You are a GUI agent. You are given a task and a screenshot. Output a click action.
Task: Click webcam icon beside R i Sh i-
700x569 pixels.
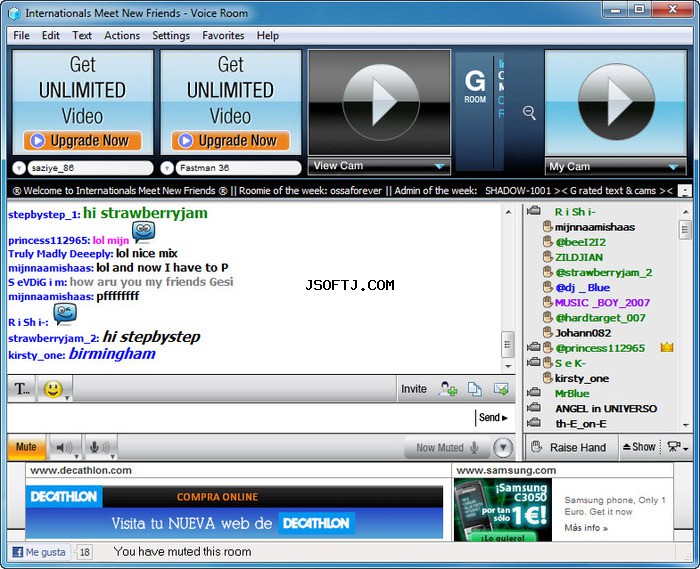coord(533,211)
